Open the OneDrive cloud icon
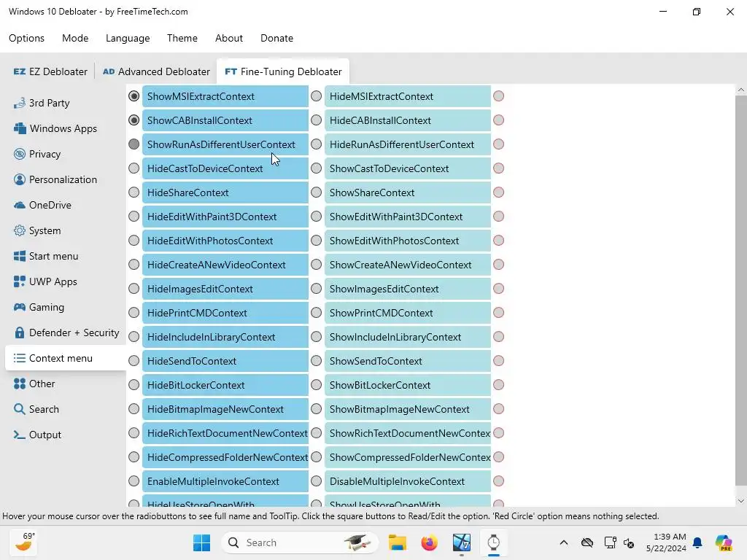Image resolution: width=747 pixels, height=560 pixels. 20,205
